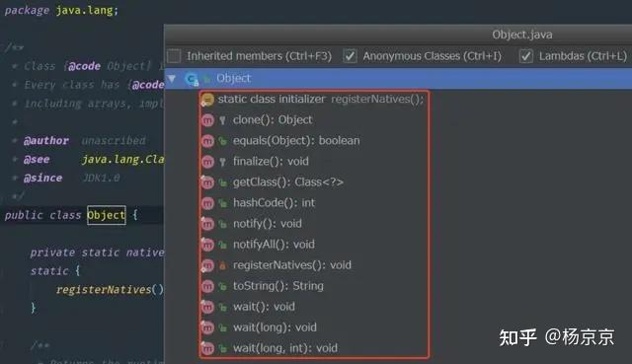Click registerNatives() call in static block
The image size is (632, 364).
pos(110,289)
